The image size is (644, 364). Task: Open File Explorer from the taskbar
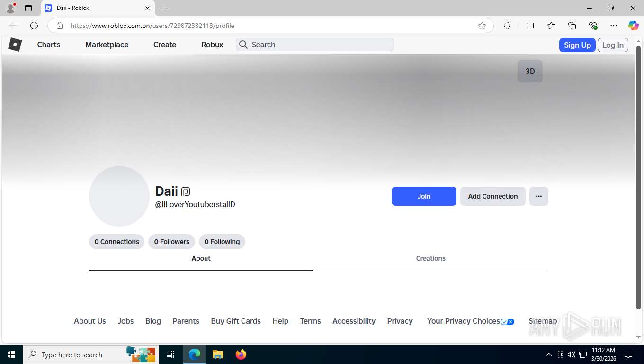[x=218, y=355]
